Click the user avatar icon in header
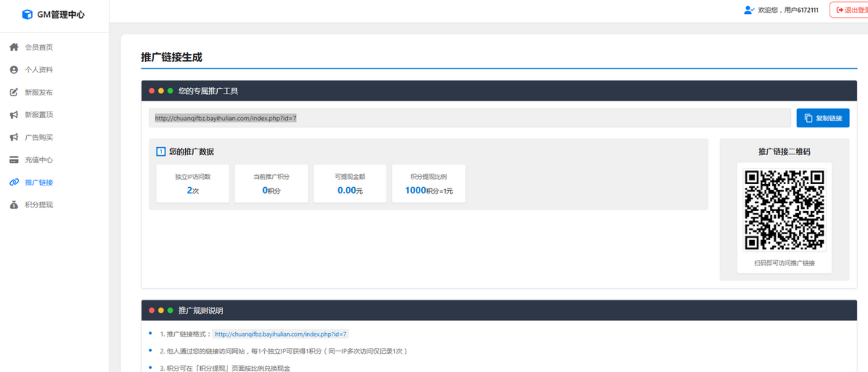 pos(749,10)
